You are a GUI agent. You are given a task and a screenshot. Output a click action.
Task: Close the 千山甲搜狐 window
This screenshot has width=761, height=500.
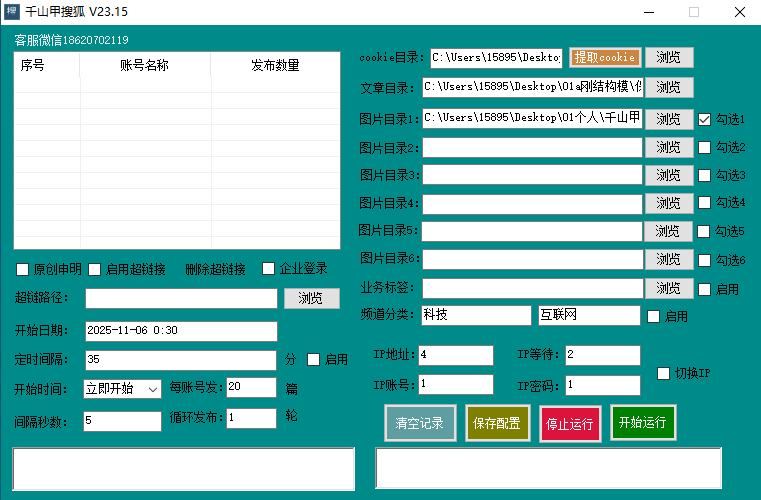tap(740, 12)
